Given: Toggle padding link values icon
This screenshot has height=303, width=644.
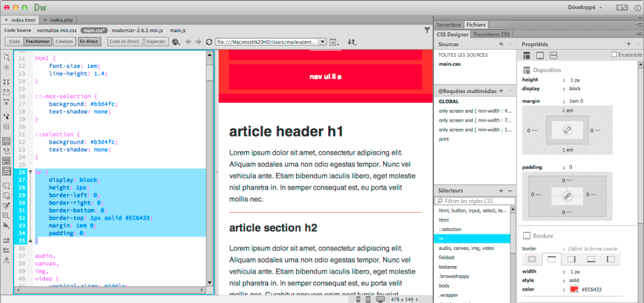Looking at the screenshot, I should tap(567, 196).
